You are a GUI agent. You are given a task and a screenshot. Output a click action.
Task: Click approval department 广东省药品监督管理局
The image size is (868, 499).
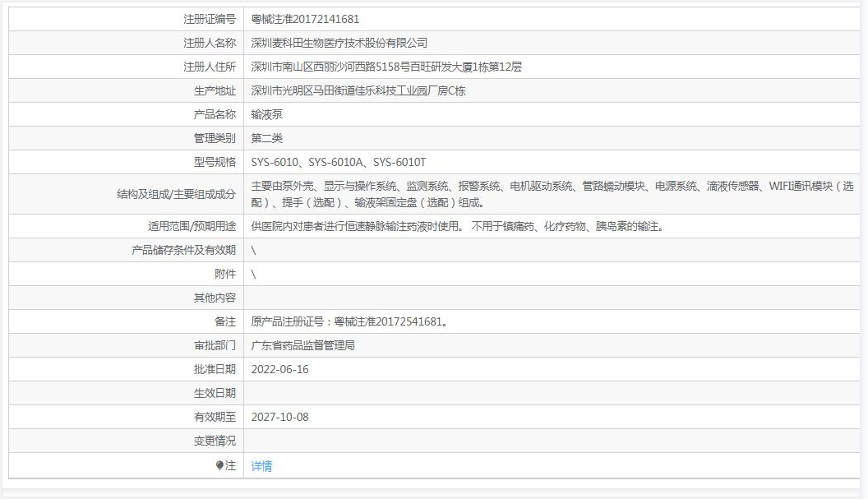tap(302, 345)
